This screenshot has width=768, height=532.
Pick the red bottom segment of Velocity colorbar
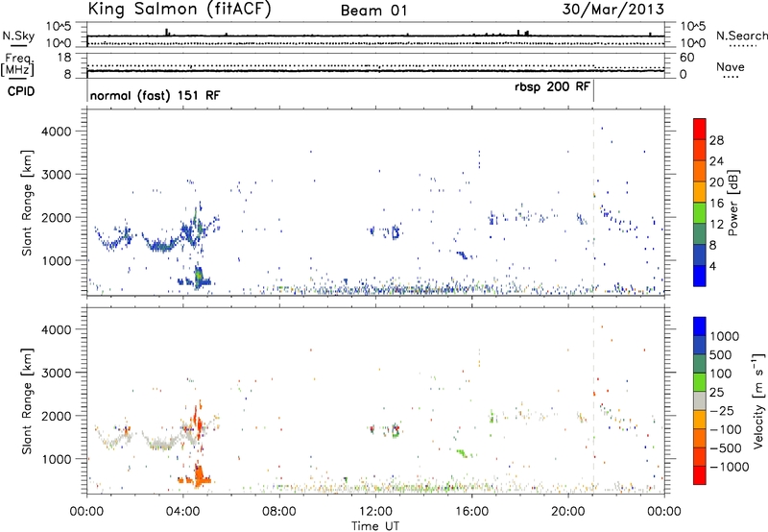tap(700, 475)
